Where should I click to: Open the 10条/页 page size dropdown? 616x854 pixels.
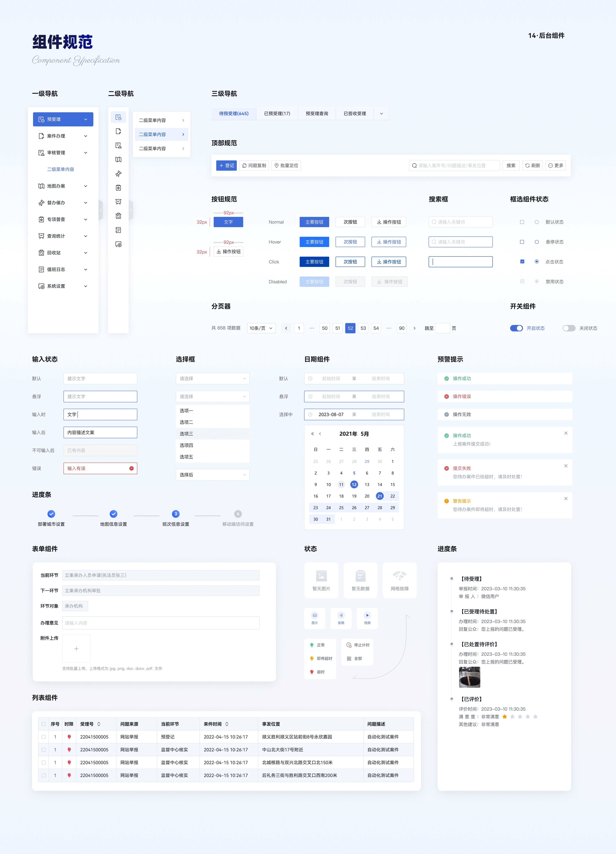tap(261, 328)
